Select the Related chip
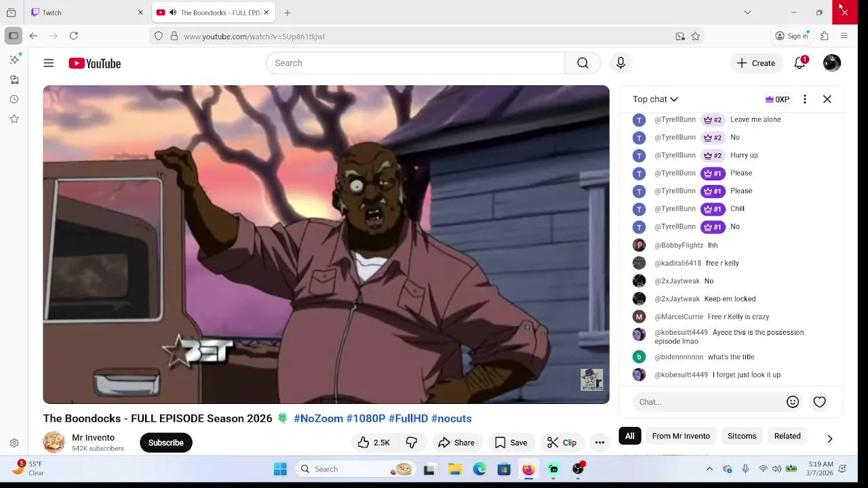This screenshot has width=868, height=488. [x=787, y=436]
